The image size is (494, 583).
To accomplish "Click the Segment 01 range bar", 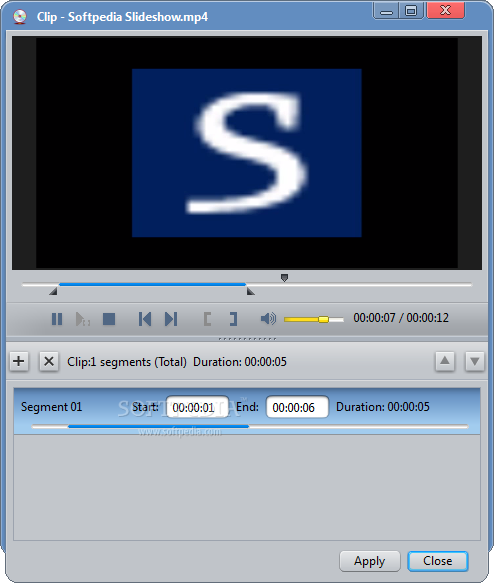I will 250,426.
